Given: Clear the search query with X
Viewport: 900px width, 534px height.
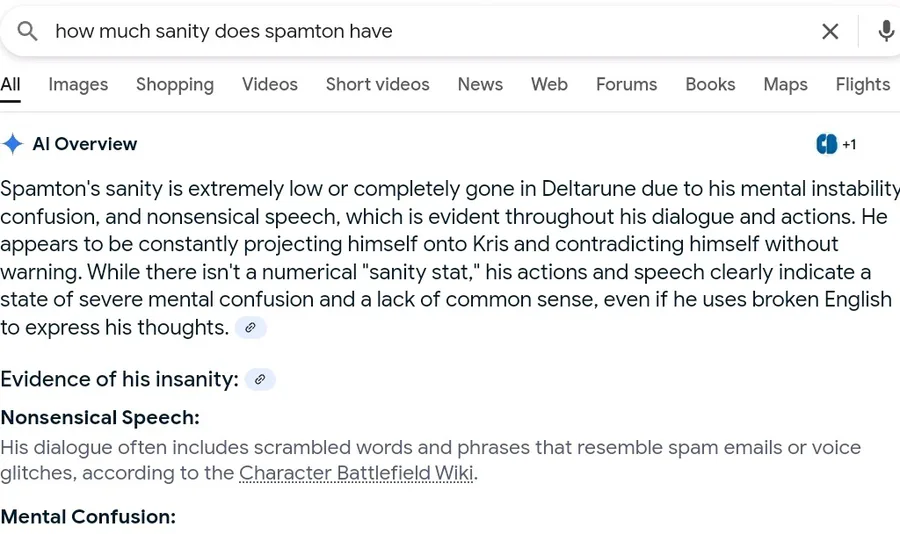Looking at the screenshot, I should [x=830, y=31].
